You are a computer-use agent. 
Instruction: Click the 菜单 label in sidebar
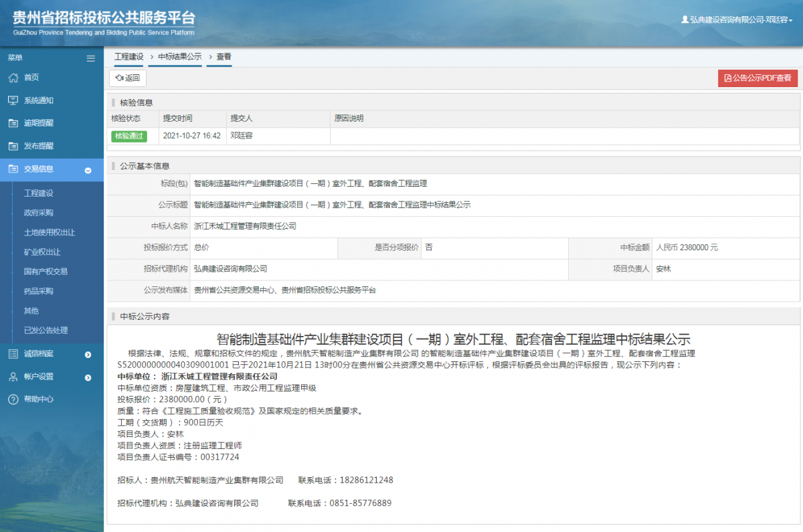(15, 58)
